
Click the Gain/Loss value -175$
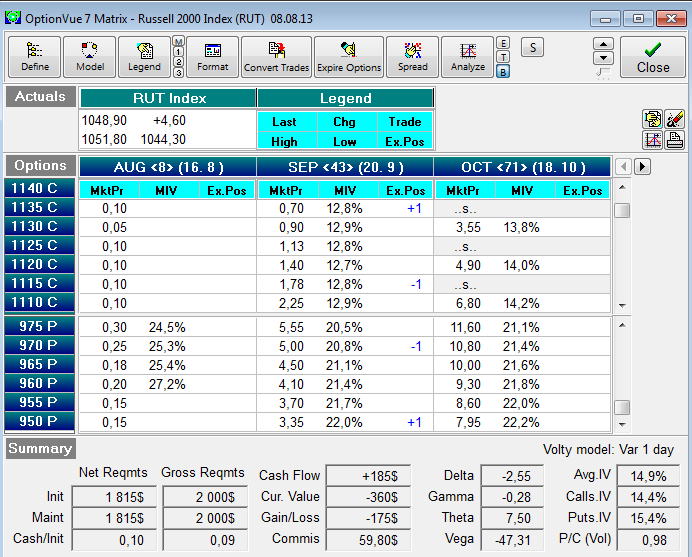pos(369,518)
